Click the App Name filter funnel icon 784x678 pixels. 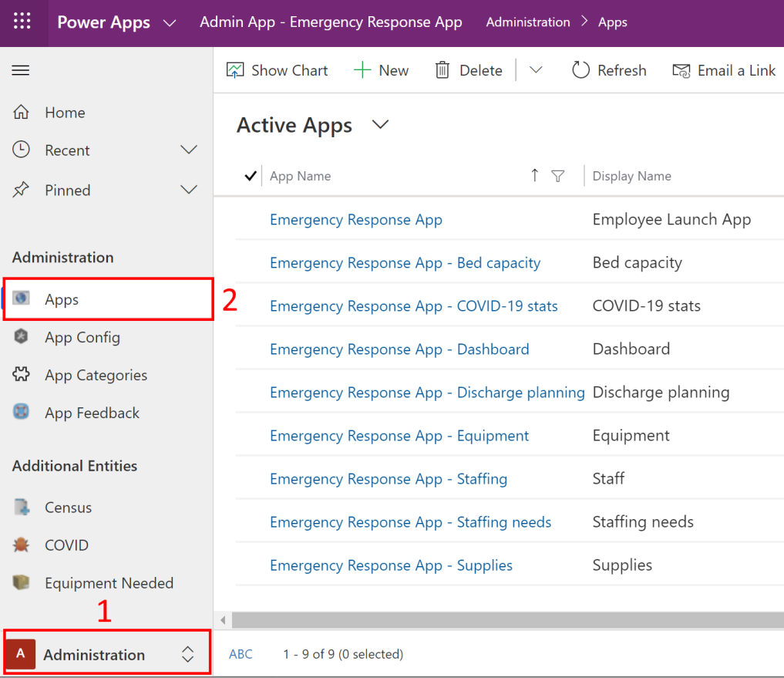[x=558, y=176]
